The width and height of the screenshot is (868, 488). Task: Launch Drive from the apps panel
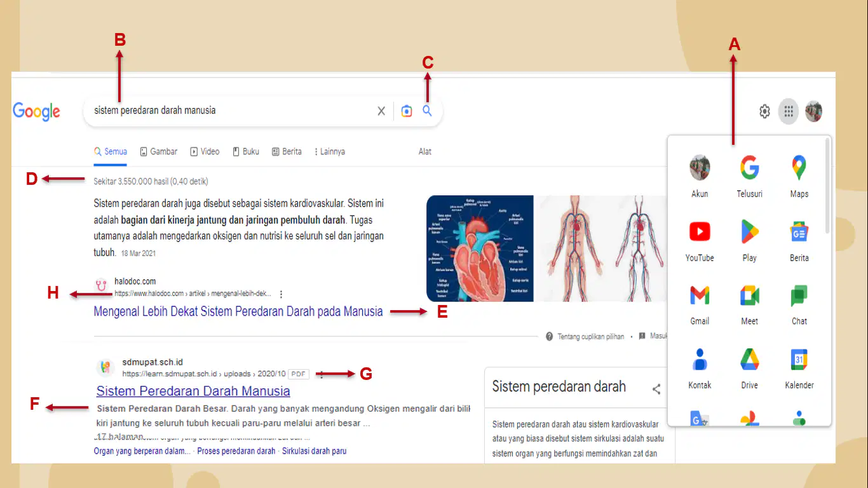point(750,368)
